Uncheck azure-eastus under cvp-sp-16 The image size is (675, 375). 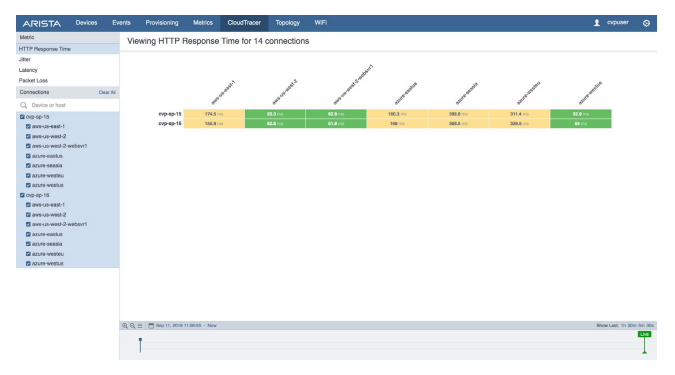28,234
